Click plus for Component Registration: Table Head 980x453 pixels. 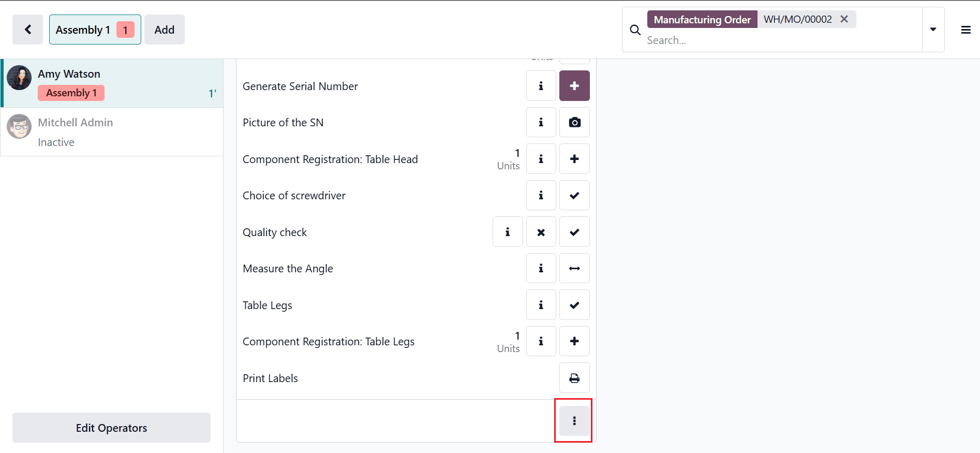[x=574, y=159]
